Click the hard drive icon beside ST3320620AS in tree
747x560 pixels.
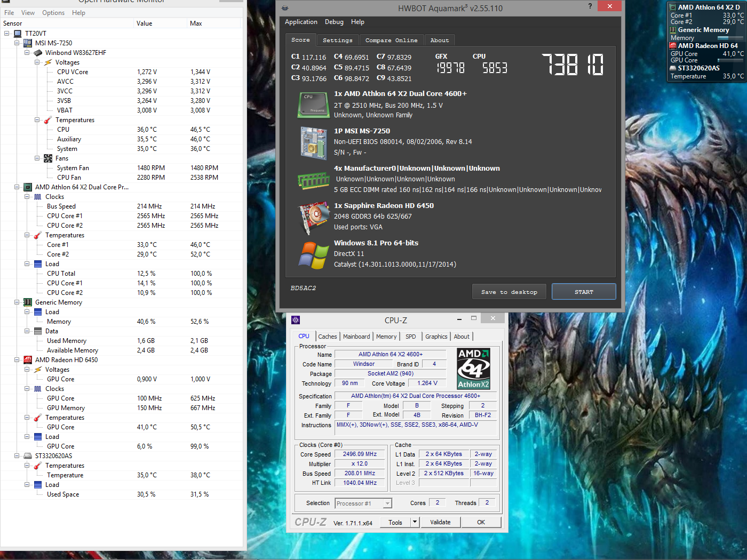pyautogui.click(x=28, y=456)
